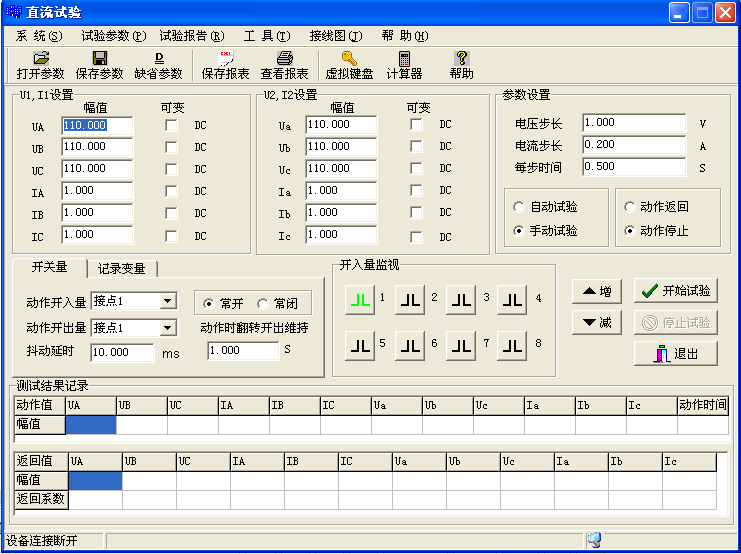This screenshot has width=741, height=554.
Task: Click UA 幅值 cell in 返回值 table
Action: coord(95,481)
